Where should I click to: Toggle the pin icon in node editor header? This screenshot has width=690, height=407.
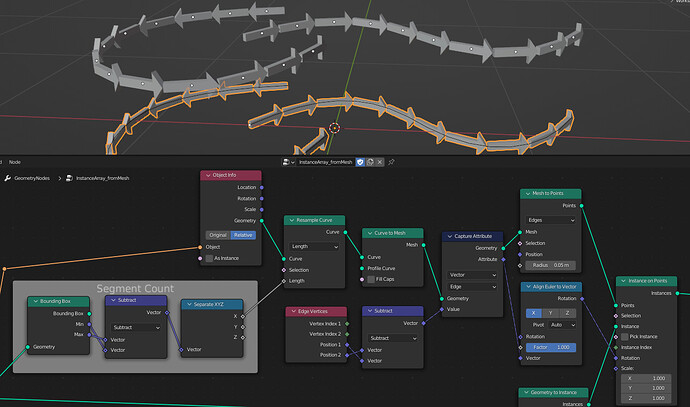click(391, 162)
